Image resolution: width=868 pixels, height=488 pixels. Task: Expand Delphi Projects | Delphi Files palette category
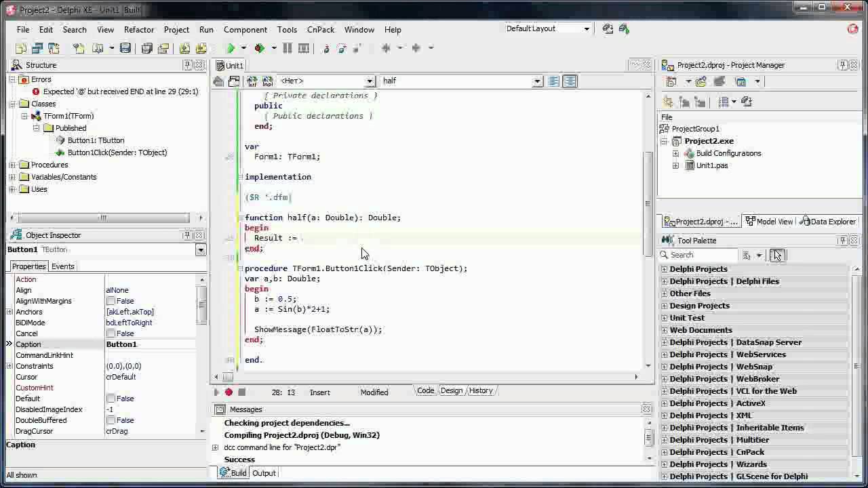(x=665, y=281)
